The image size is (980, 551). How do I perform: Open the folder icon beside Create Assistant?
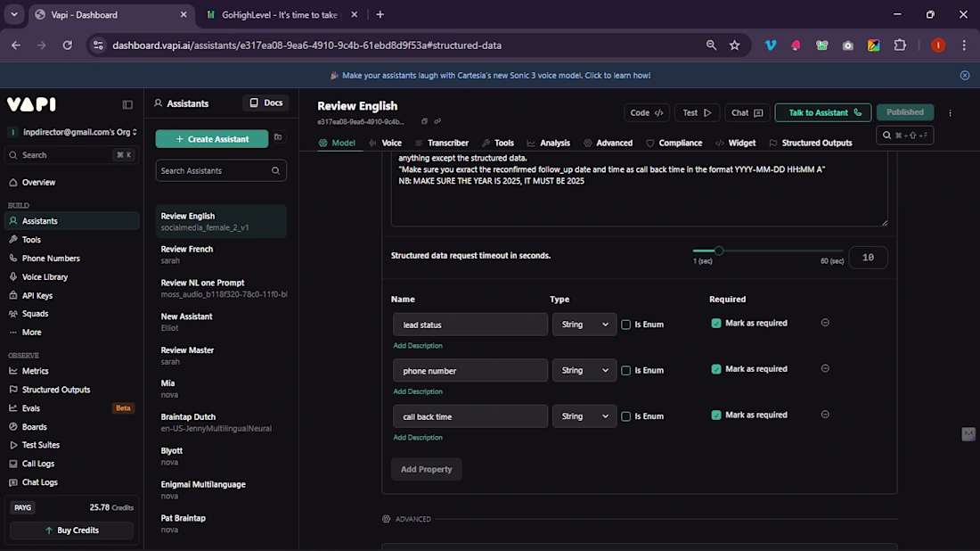click(x=278, y=137)
